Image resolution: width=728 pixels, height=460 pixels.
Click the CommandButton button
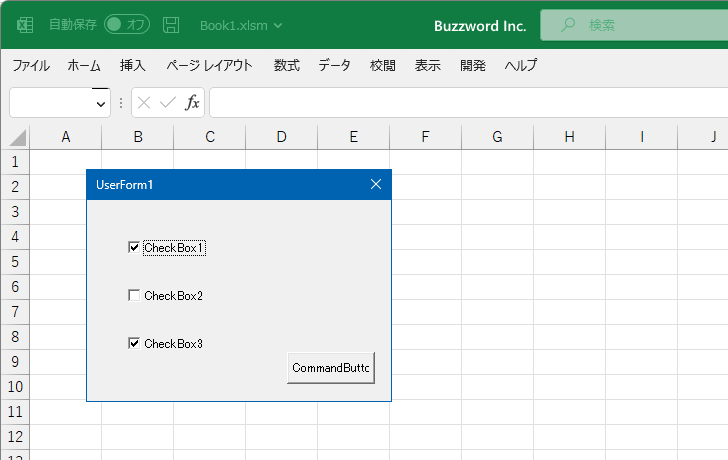pyautogui.click(x=331, y=368)
